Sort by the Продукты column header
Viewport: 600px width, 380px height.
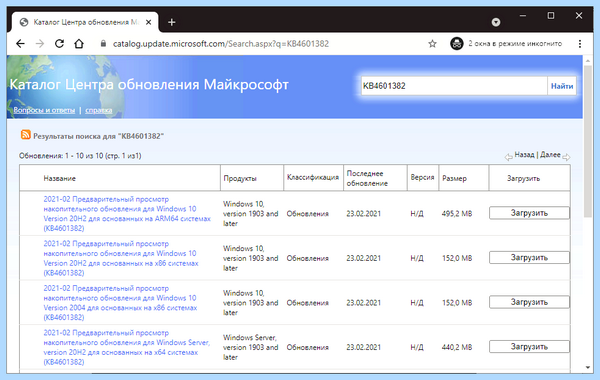(240, 178)
